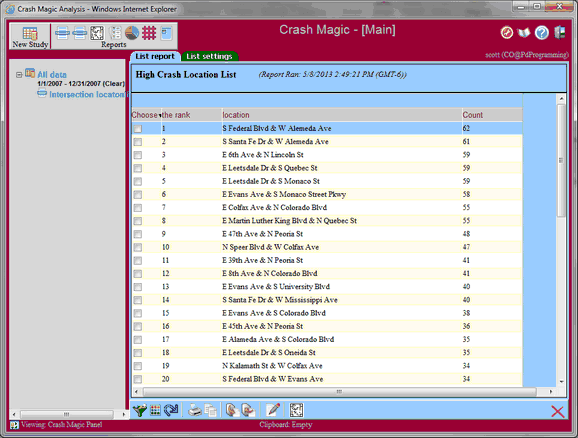Viewport: 578px width, 438px height.
Task: Check the box for rank 20 row
Action: pyautogui.click(x=138, y=379)
